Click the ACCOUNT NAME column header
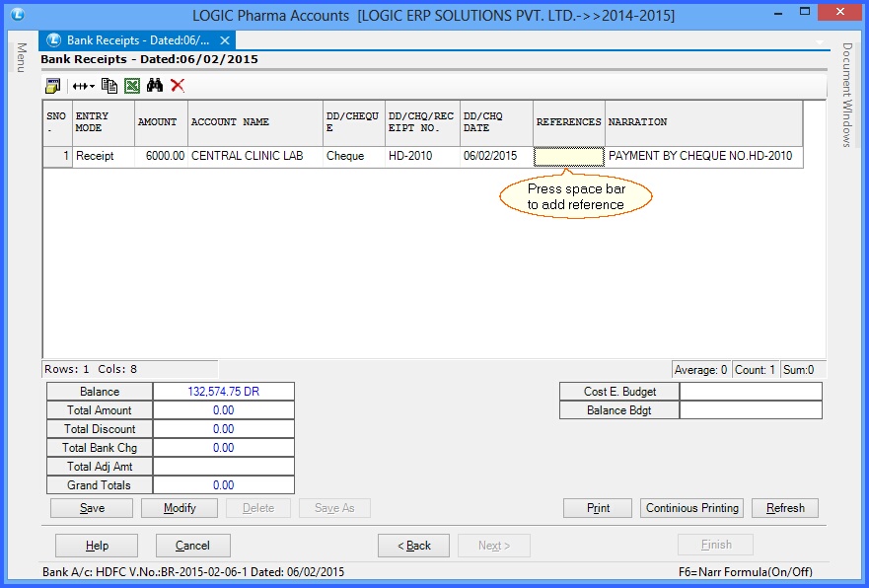This screenshot has width=869, height=588. click(x=255, y=123)
